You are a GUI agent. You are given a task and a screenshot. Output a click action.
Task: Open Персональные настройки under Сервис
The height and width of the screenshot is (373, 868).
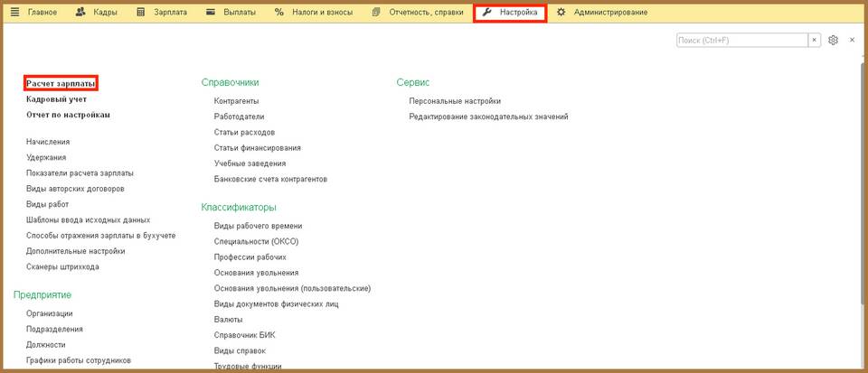(x=455, y=101)
